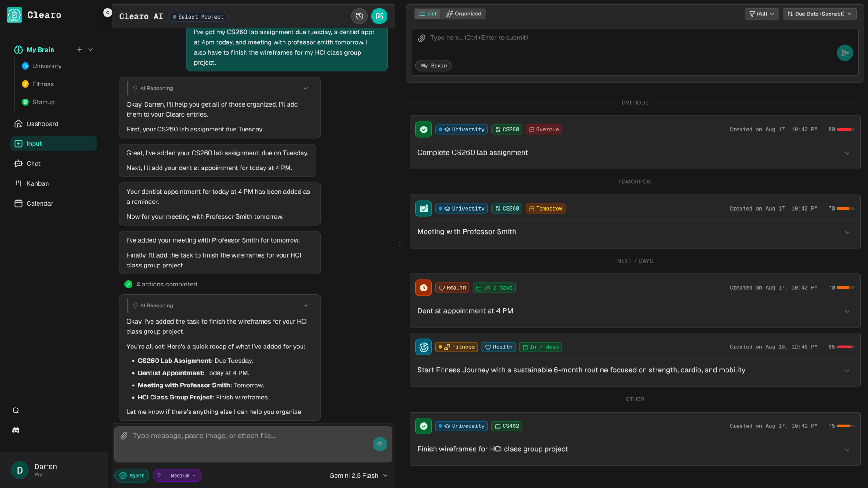Click the 'In 7 days' tag on Fitness entry
This screenshot has width=868, height=488.
(x=541, y=347)
